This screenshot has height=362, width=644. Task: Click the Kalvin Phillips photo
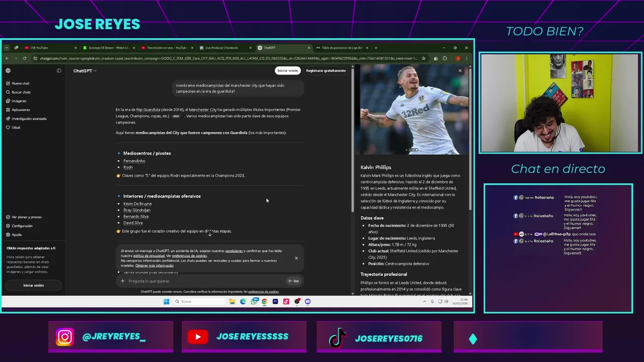[411, 110]
